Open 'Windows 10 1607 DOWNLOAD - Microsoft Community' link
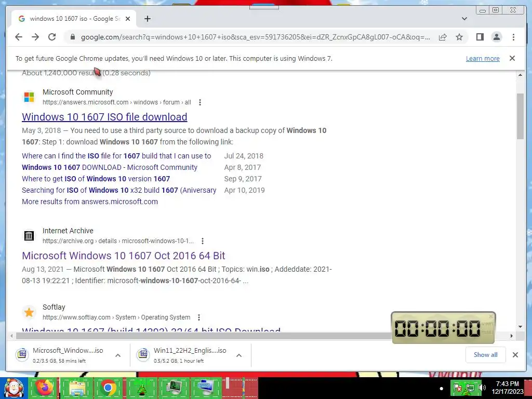The image size is (532, 399). (x=110, y=167)
